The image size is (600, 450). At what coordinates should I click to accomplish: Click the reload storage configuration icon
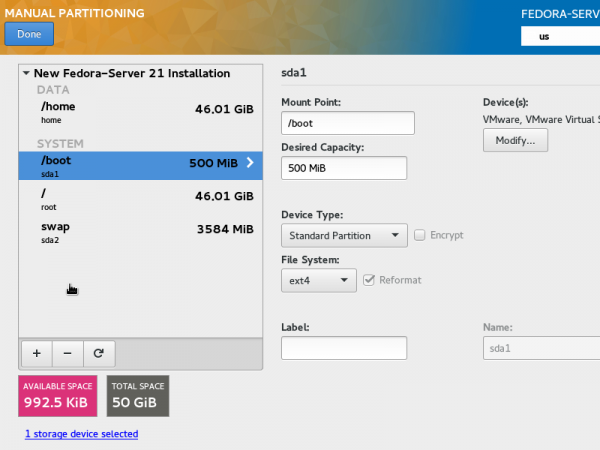click(x=99, y=353)
